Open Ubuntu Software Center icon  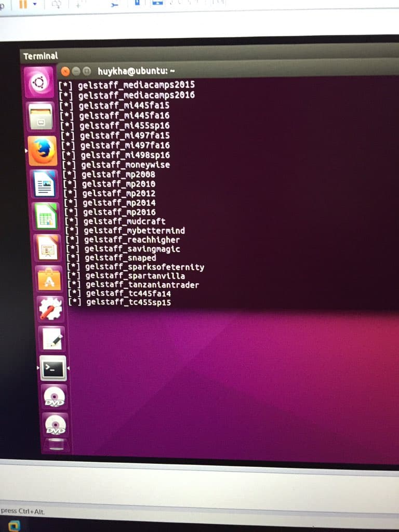(49, 280)
